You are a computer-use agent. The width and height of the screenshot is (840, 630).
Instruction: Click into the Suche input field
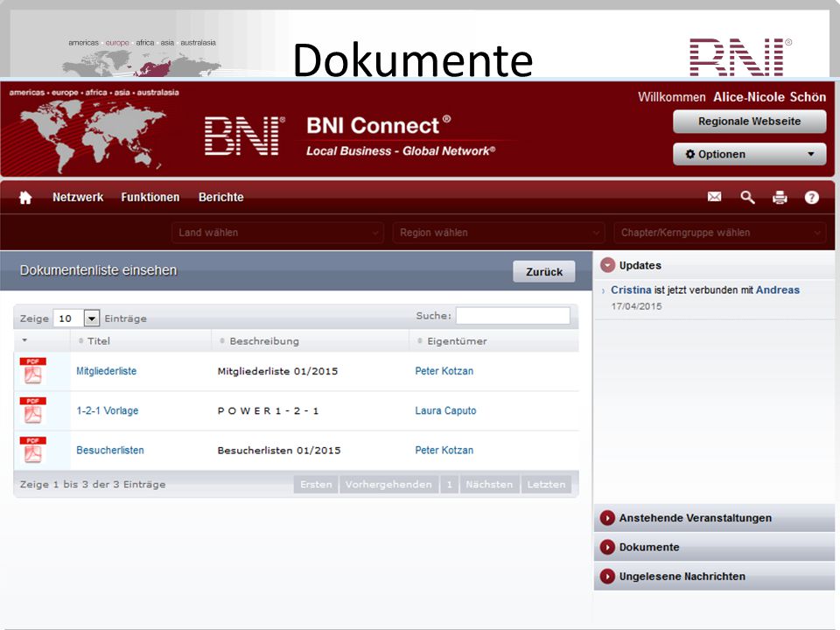[513, 316]
